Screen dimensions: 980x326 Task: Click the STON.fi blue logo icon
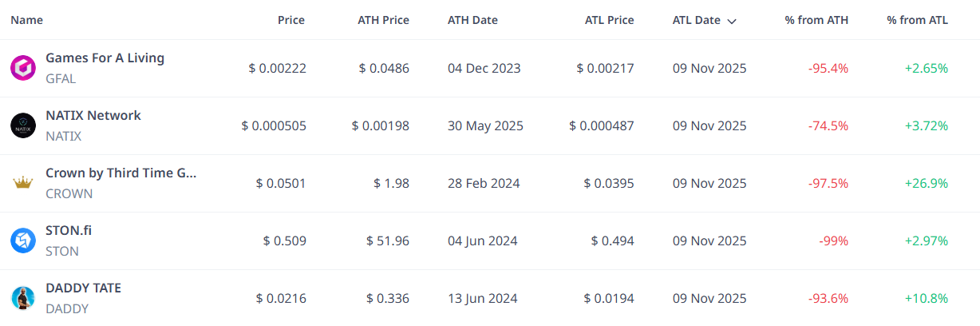pyautogui.click(x=22, y=241)
